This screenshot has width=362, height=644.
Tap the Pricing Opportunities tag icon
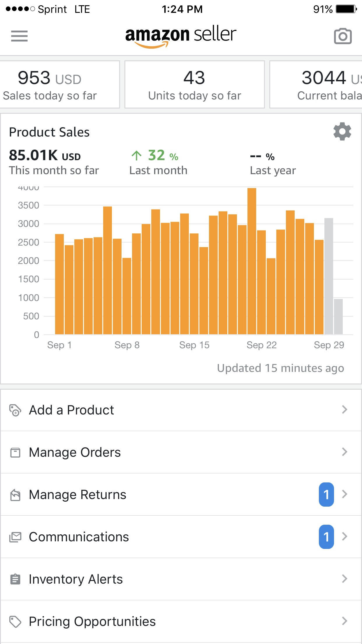pos(15,622)
